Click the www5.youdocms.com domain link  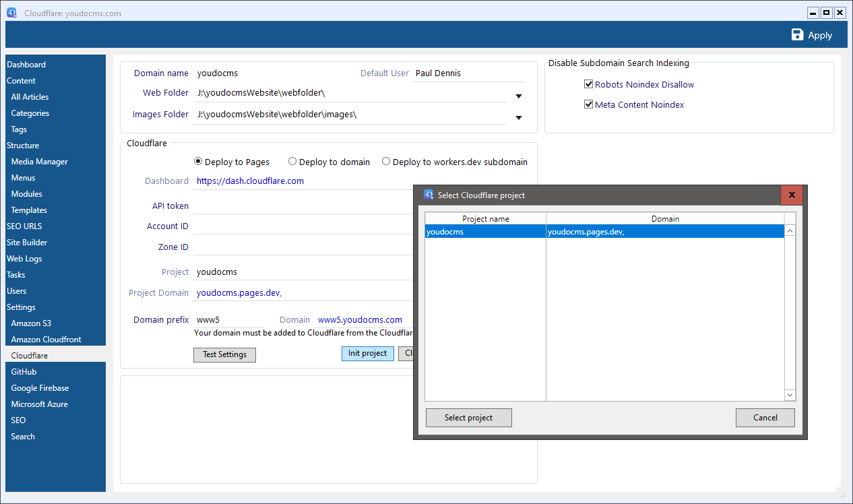(x=360, y=320)
